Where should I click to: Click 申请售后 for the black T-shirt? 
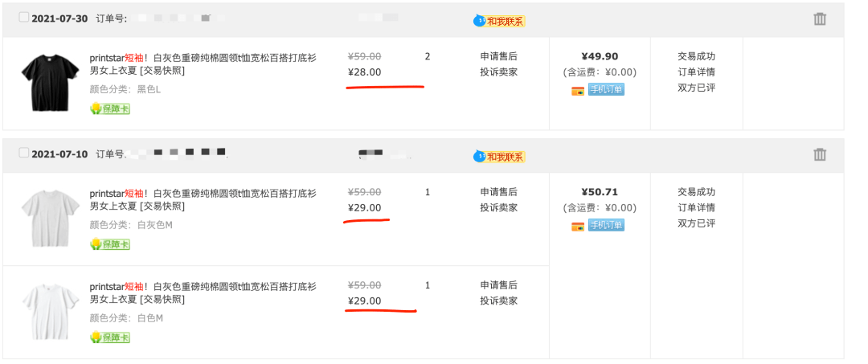coord(498,56)
